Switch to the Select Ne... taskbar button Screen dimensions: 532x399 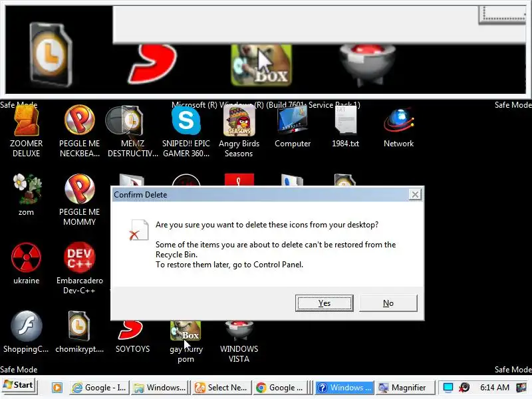coord(221,388)
